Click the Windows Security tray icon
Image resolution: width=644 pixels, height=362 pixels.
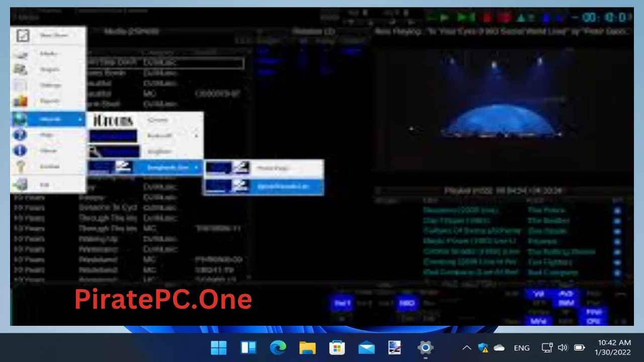(483, 348)
